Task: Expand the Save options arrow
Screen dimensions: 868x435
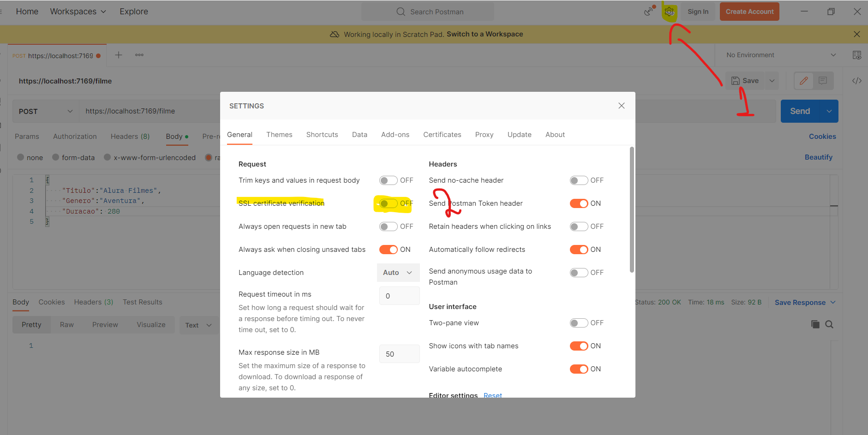Action: pyautogui.click(x=772, y=81)
